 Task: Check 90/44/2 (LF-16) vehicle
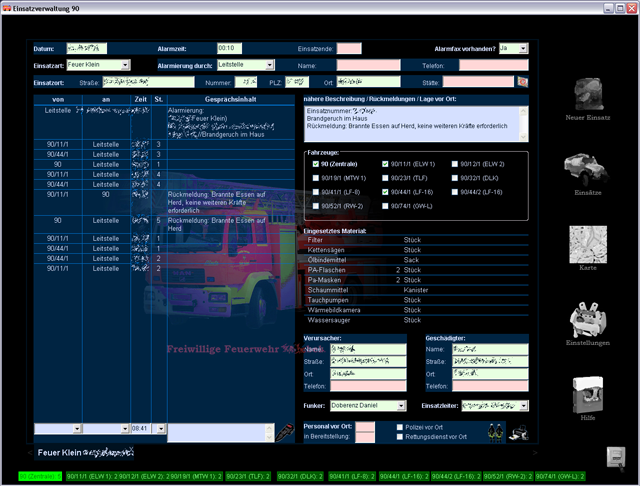click(x=455, y=192)
